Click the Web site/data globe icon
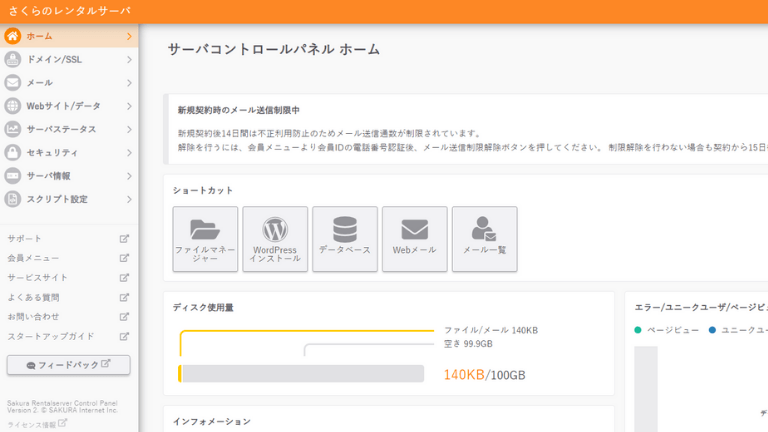Viewport: 768px width, 432px height. 13,106
